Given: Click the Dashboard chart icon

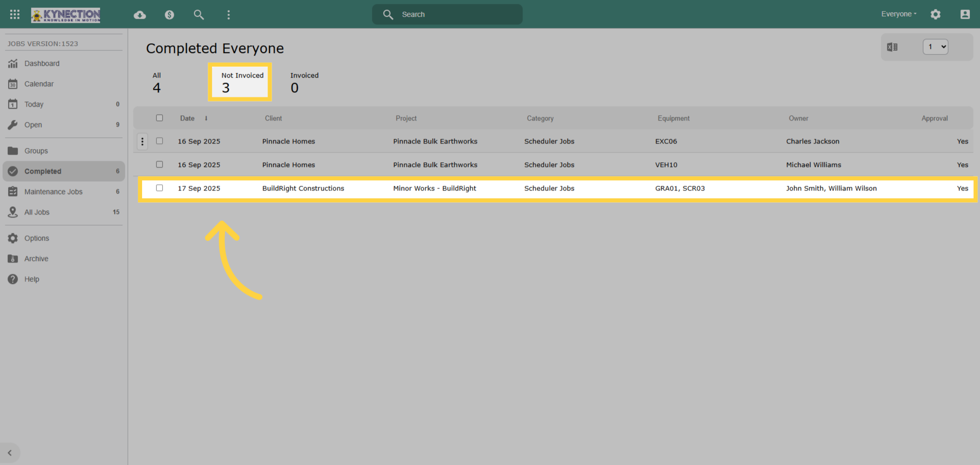Looking at the screenshot, I should pyautogui.click(x=13, y=63).
